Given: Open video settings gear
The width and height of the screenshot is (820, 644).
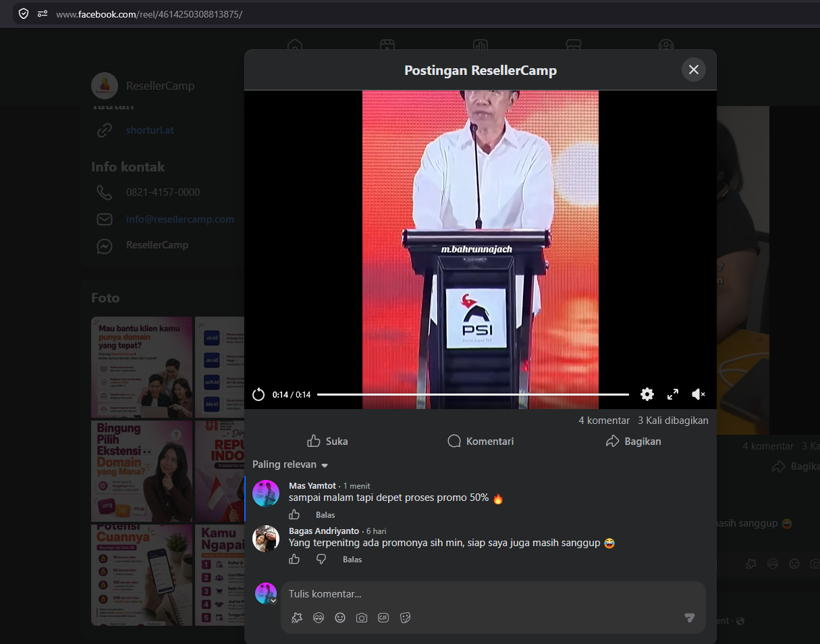Looking at the screenshot, I should (x=647, y=394).
